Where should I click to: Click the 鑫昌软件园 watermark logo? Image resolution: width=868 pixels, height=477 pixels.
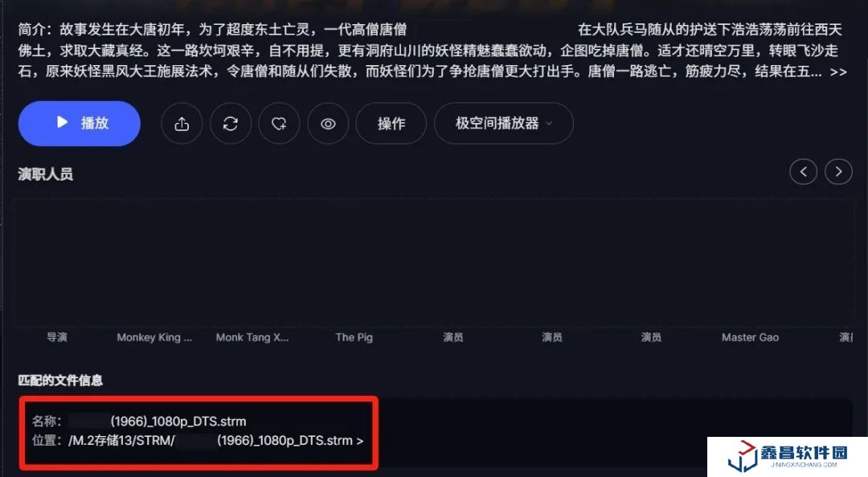coord(787,457)
